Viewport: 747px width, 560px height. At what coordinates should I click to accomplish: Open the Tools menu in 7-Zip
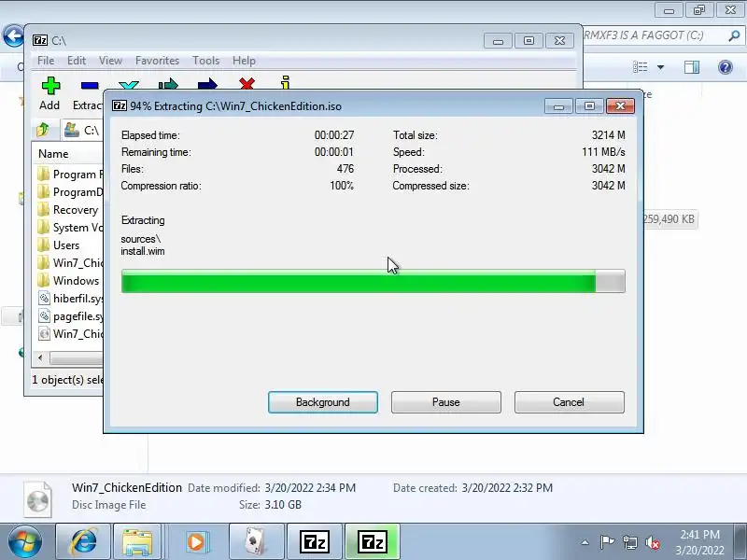pos(205,61)
